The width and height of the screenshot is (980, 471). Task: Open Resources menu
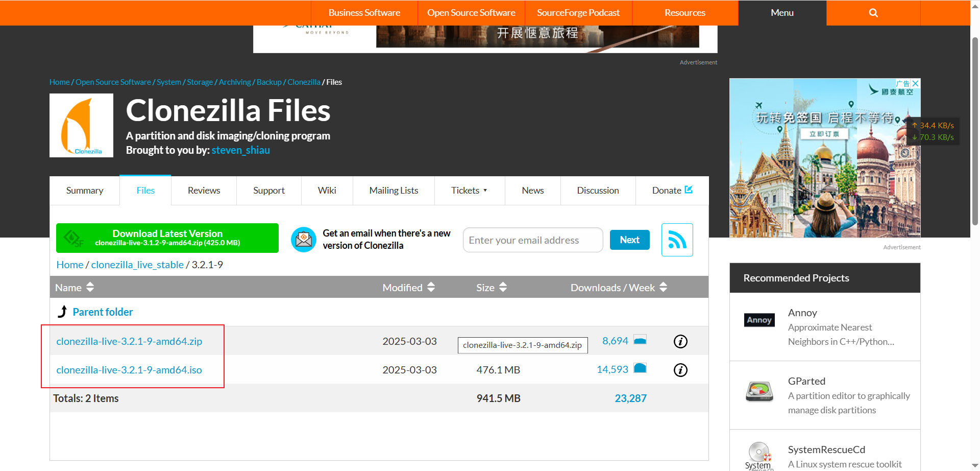point(685,13)
